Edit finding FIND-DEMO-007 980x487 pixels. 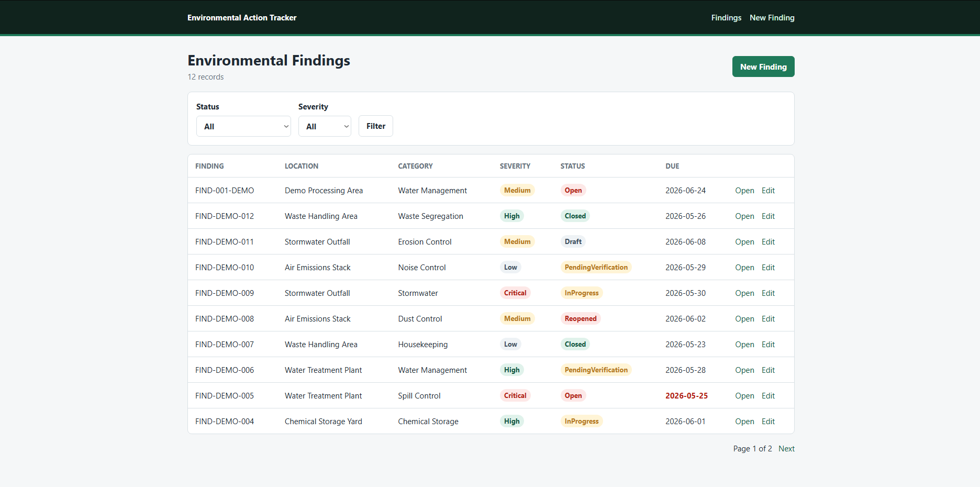pyautogui.click(x=768, y=345)
